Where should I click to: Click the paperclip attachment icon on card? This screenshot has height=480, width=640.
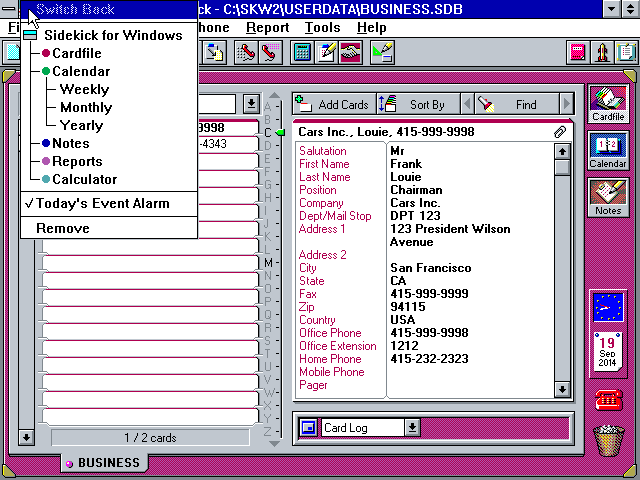(x=560, y=132)
